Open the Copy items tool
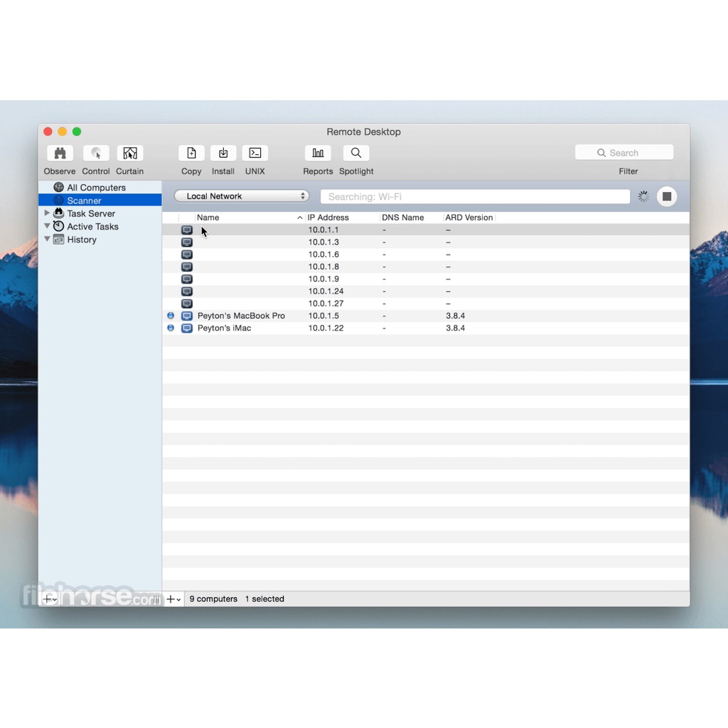 click(x=191, y=154)
